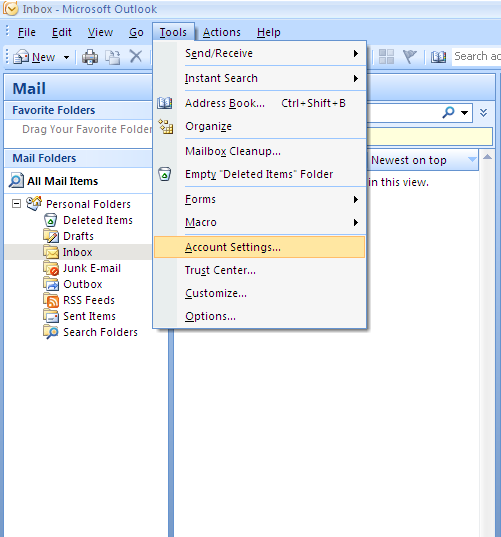
Task: Choose Account Settings from Tools menu
Action: point(260,247)
